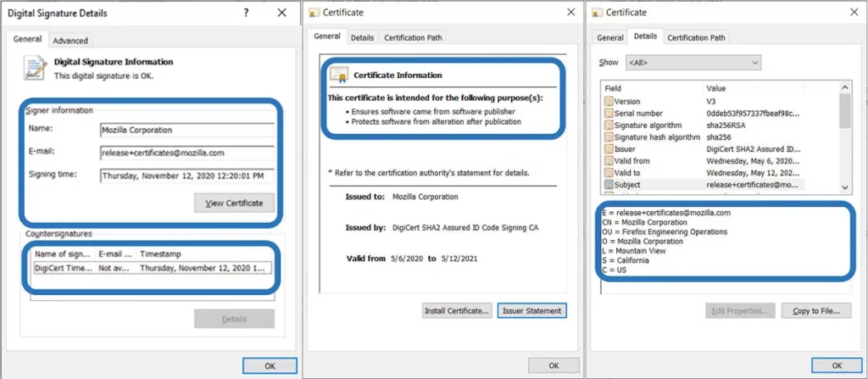Click the field list vertical scrollbar thumb
Viewport: 868px width, 379px height.
coord(845,111)
